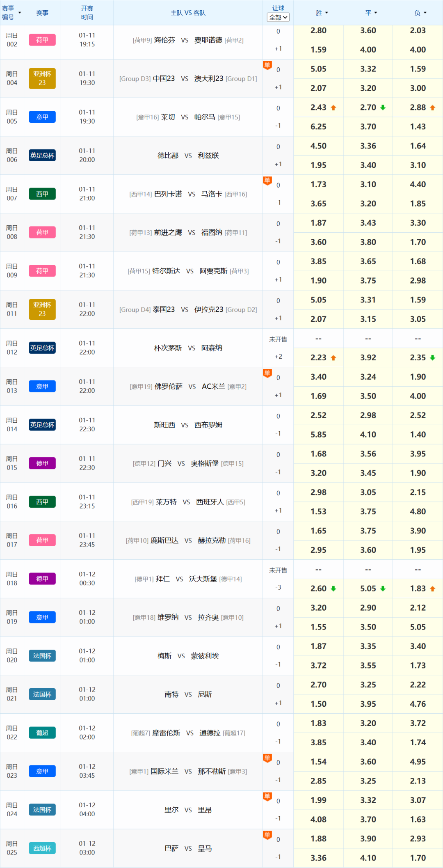Select win odds 1.65 for 鹿斯巴达
Image resolution: width=443 pixels, height=868 pixels.
(x=318, y=531)
